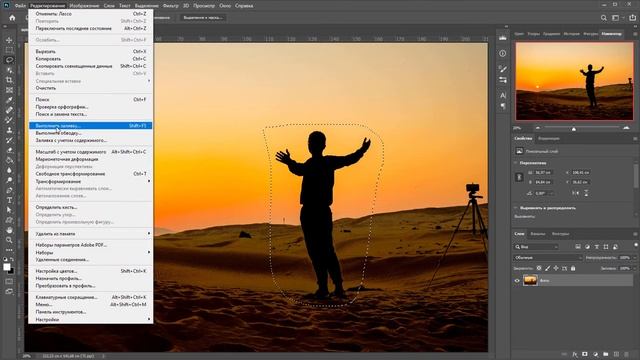Click the Home icon
The height and width of the screenshot is (360, 640).
pyautogui.click(x=12, y=18)
